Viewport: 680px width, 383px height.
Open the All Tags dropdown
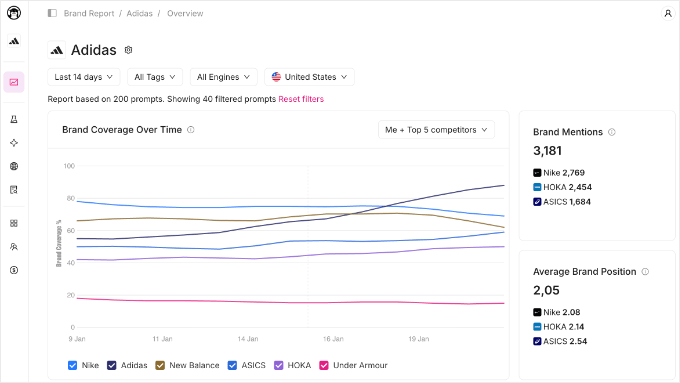[155, 77]
